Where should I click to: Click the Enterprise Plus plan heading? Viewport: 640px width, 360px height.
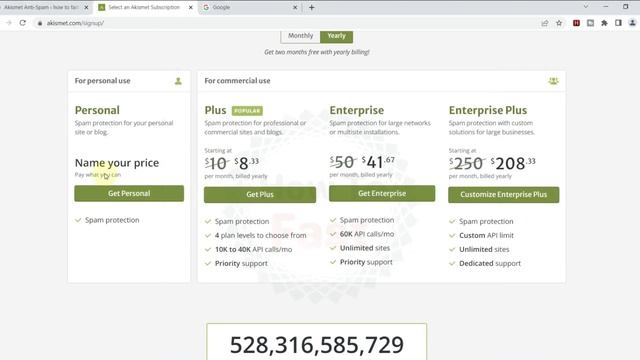tap(488, 110)
